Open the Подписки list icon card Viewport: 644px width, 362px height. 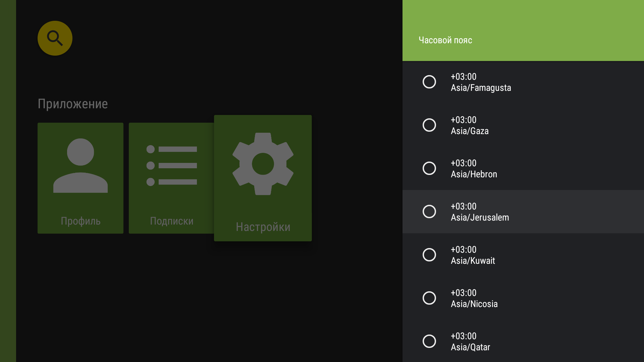tap(171, 178)
